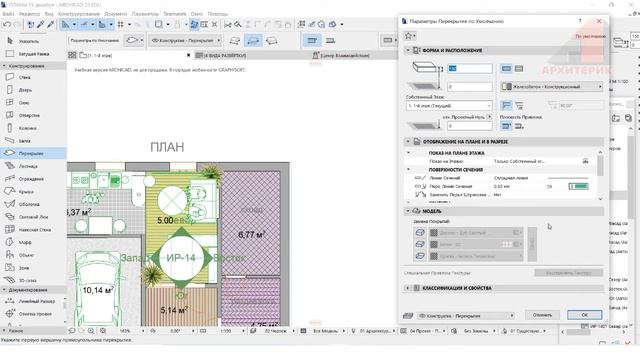
Task: Collapse the ОТОБРАЖЕНИЕ НА ПЛАНЕ И В РАЗРЕЗЕ panel
Action: tap(407, 142)
